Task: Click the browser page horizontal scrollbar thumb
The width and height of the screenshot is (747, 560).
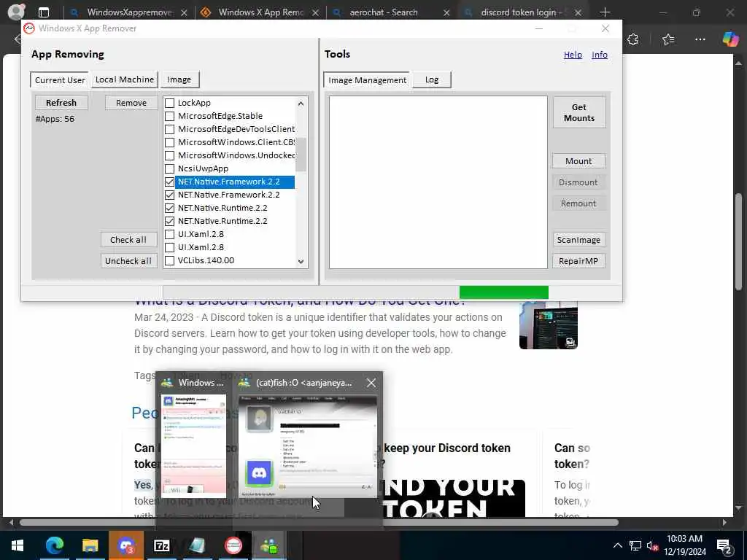Action: tap(319, 522)
